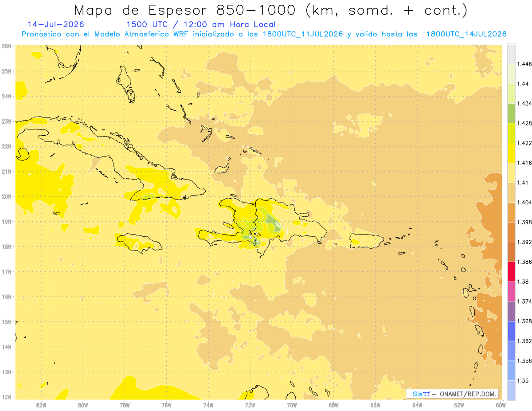The height and width of the screenshot is (411, 532).
Task: Pick the bright yellow swatch between 1.416 and 1.422
Action: click(511, 153)
